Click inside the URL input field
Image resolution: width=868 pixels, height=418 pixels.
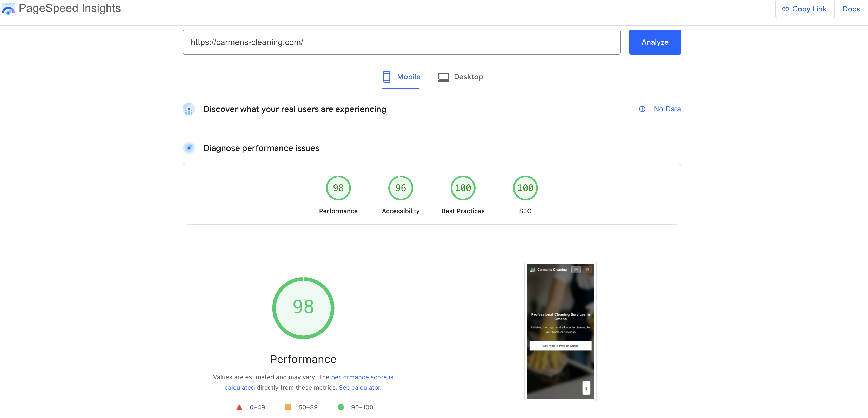pos(401,42)
